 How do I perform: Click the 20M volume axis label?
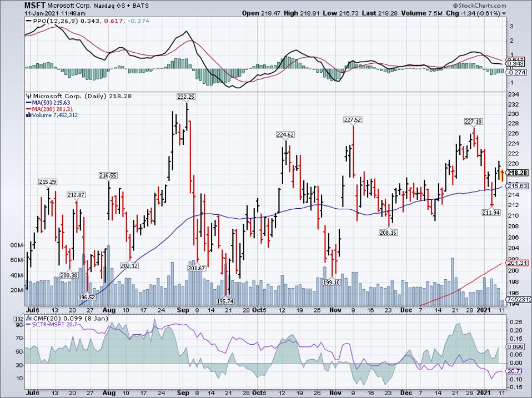pyautogui.click(x=17, y=290)
